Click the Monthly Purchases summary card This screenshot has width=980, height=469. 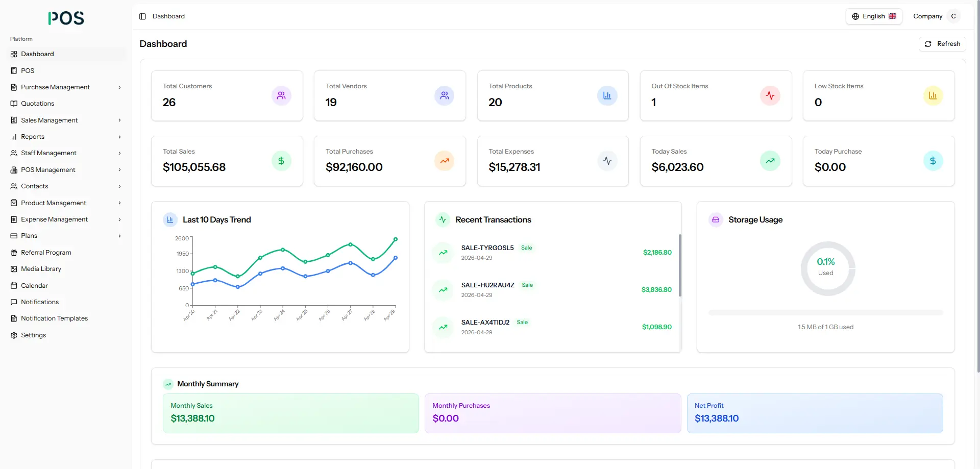point(553,413)
